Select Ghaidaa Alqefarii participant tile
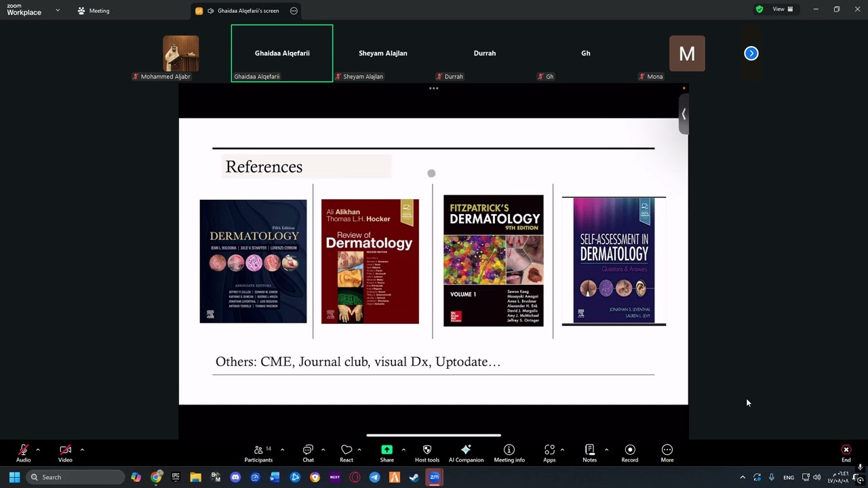The image size is (868, 488). click(282, 54)
